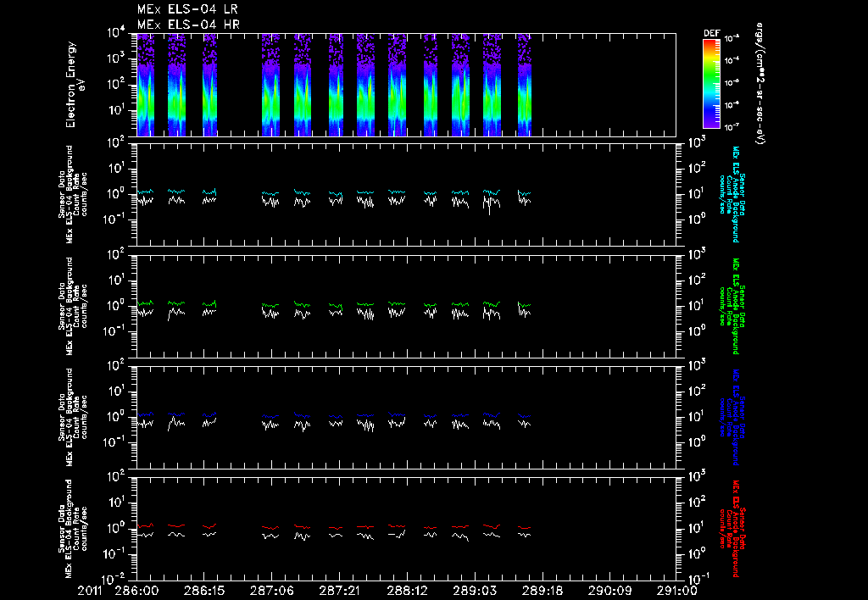Click the 10^3 tick on the Electron Energy axis
Viewport: 868px width, 600px height.
tap(117, 59)
